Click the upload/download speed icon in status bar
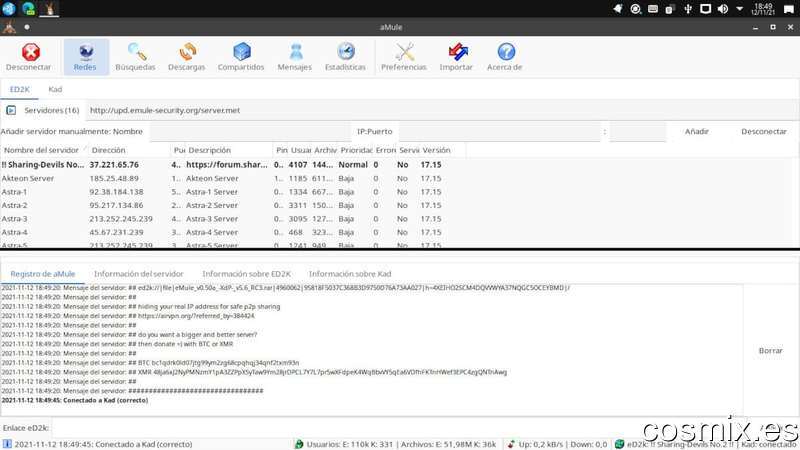This screenshot has height=450, width=800. click(511, 444)
